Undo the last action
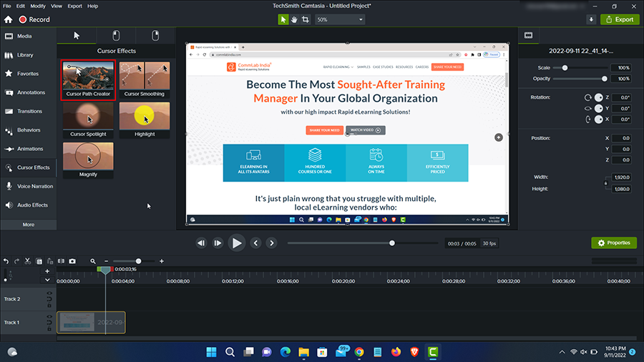The height and width of the screenshot is (362, 644). pyautogui.click(x=6, y=261)
